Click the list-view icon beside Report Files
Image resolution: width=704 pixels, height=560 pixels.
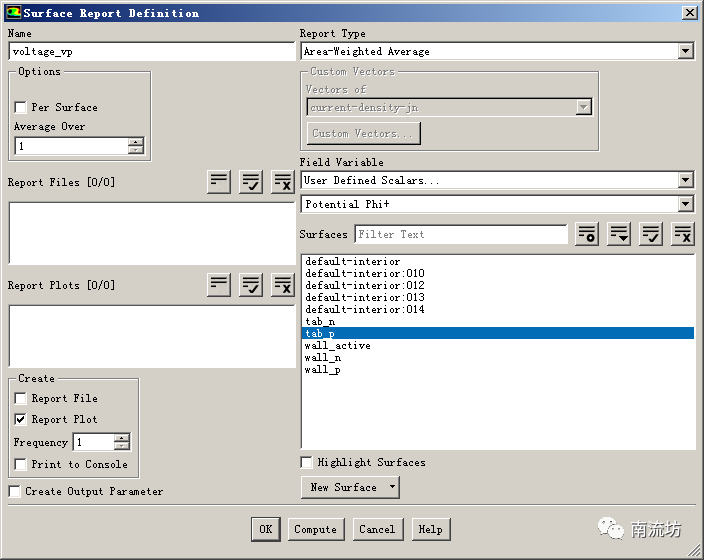tap(219, 181)
